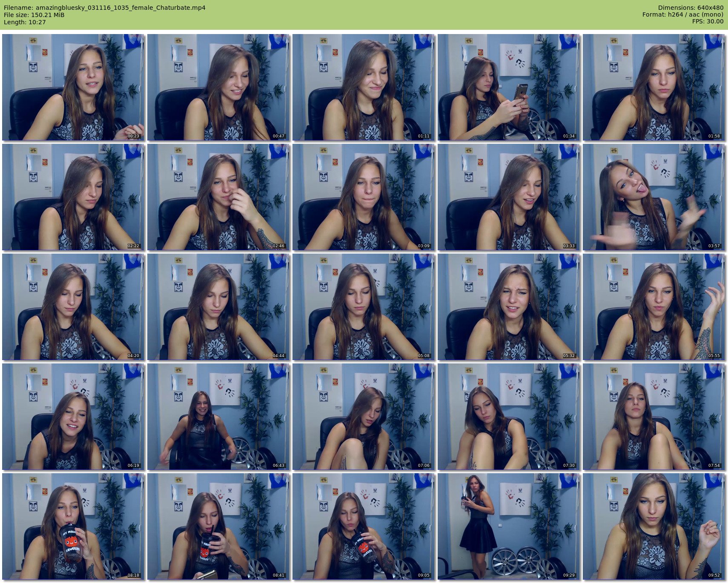Pick the thumbnail timestamped 01:58
This screenshot has height=583, width=728.
tap(653, 87)
